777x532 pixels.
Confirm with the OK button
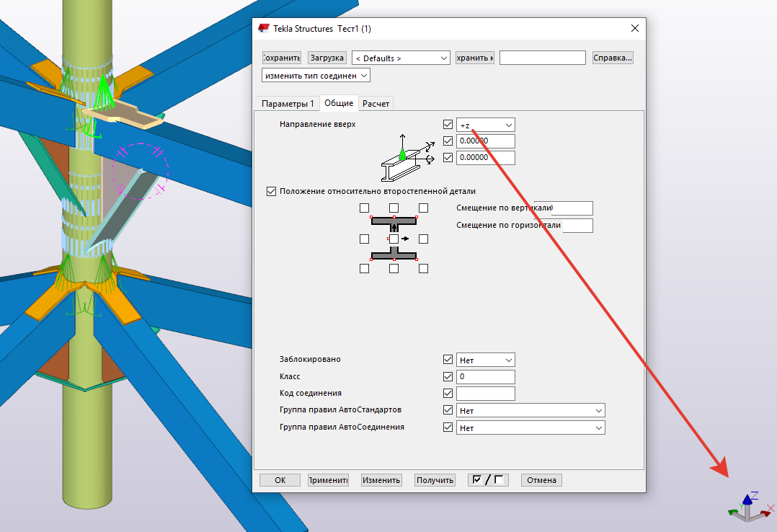tap(280, 480)
